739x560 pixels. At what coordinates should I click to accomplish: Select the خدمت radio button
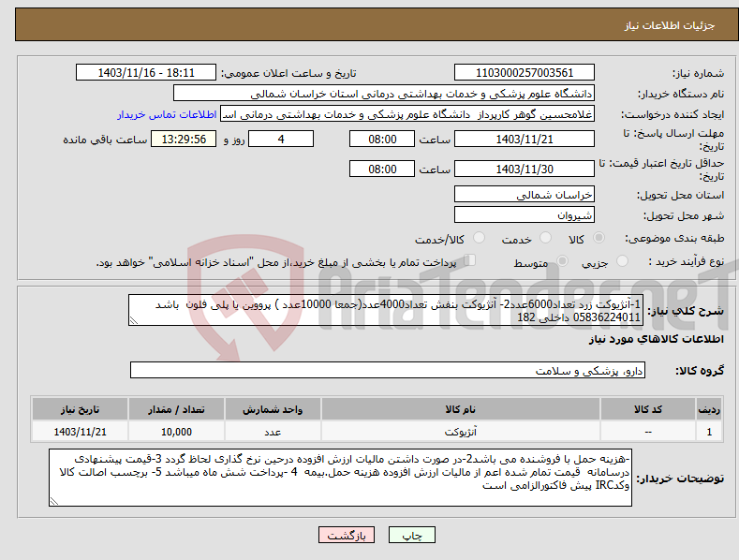(x=545, y=238)
